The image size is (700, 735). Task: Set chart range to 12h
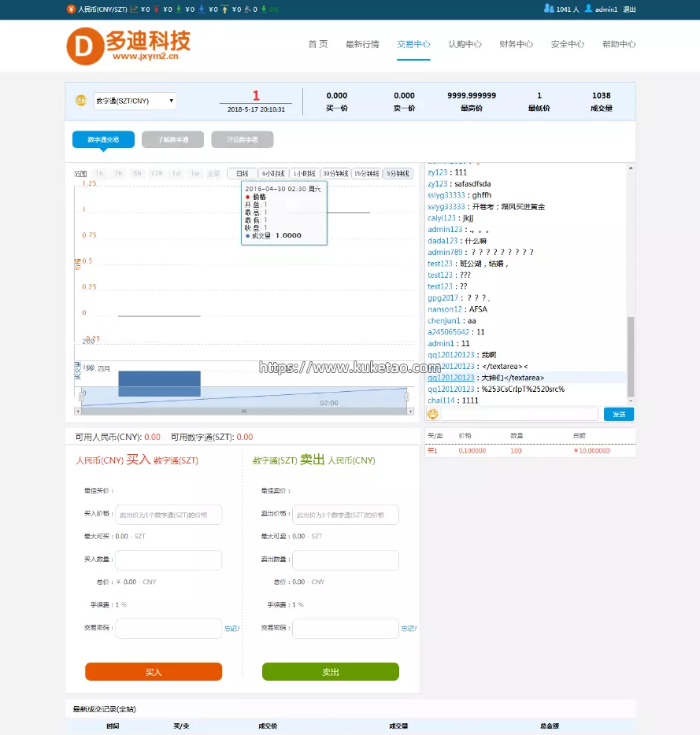tap(157, 173)
